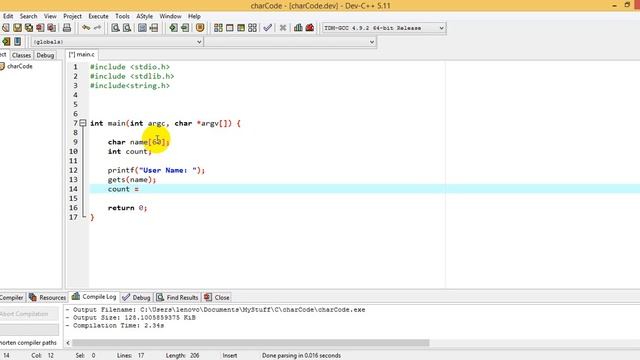Click the 'Done parsing' status bar message
Screen dimensions: 640x360
point(301,356)
